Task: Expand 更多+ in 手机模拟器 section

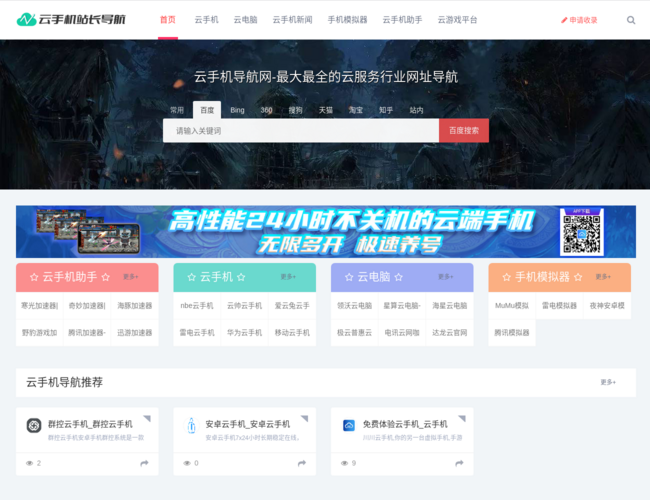Action: [603, 277]
